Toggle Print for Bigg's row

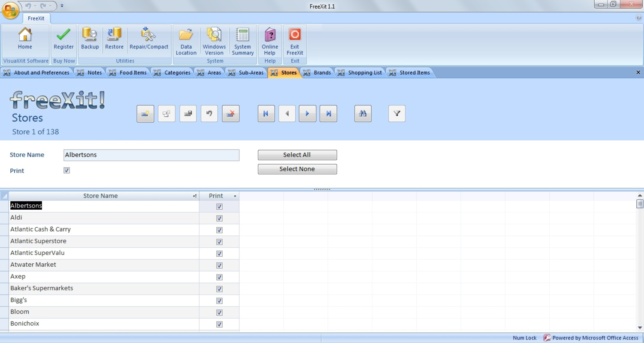(219, 301)
